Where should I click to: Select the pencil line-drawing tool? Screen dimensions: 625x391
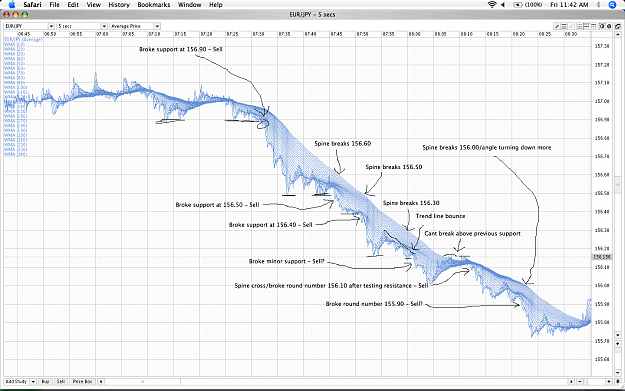(x=557, y=26)
